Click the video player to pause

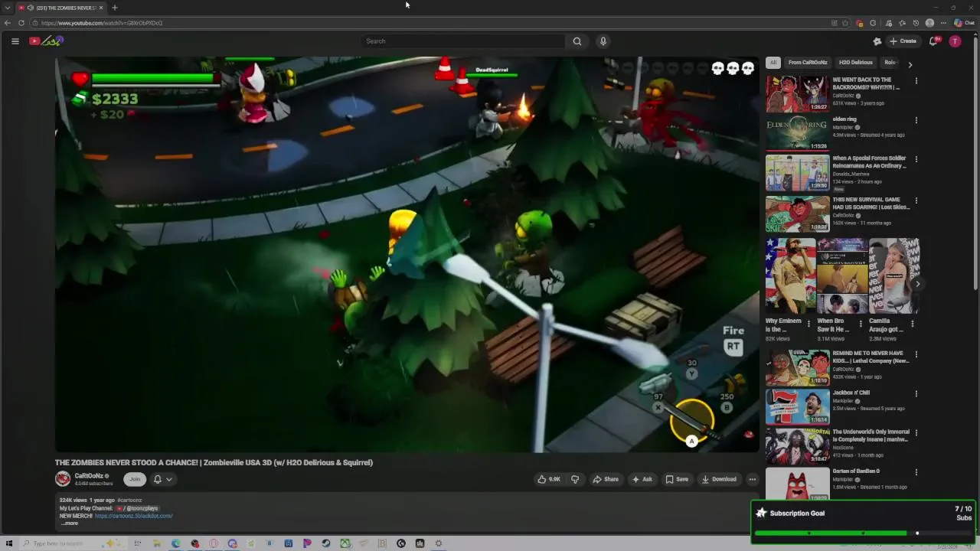[x=407, y=254]
